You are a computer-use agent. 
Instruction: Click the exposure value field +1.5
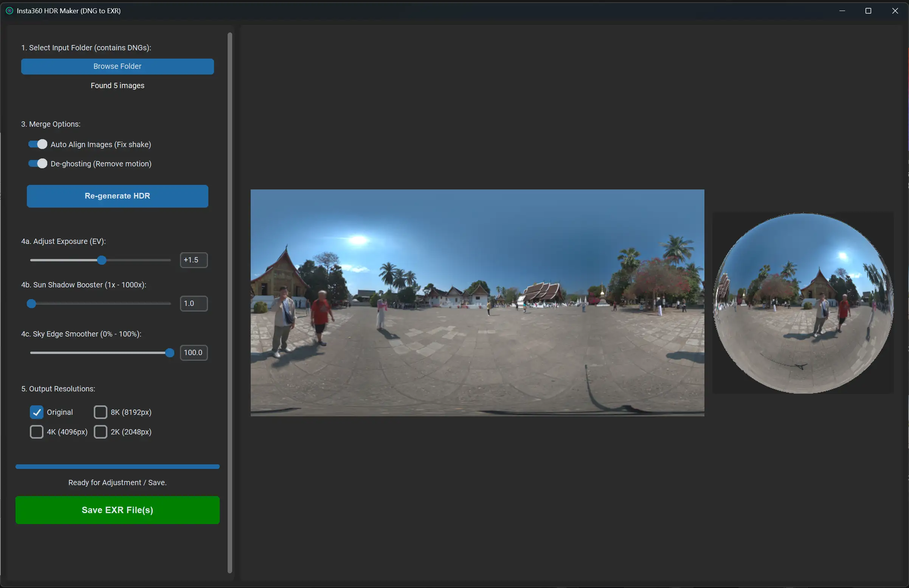click(194, 261)
